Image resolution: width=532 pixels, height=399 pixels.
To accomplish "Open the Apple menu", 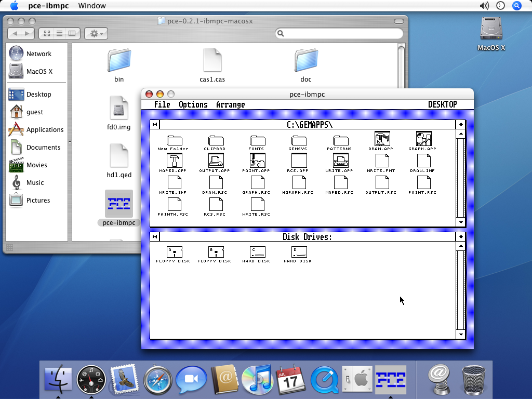I will [14, 5].
